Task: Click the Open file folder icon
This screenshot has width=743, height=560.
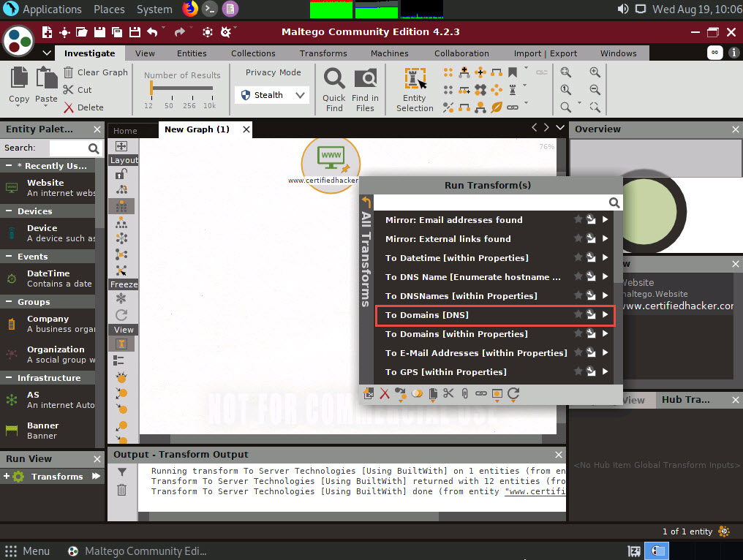Action: [x=81, y=31]
